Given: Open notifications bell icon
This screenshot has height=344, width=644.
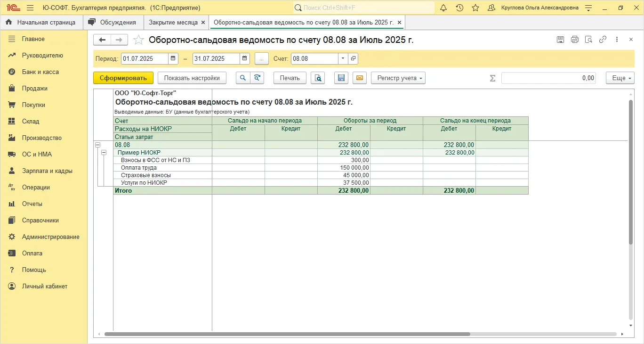Looking at the screenshot, I should point(443,8).
